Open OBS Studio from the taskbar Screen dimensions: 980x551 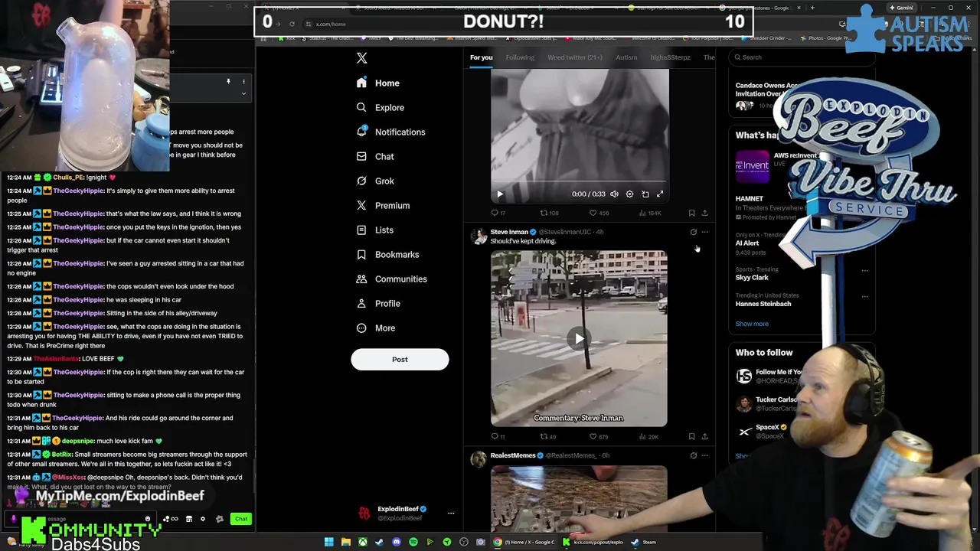tap(464, 542)
